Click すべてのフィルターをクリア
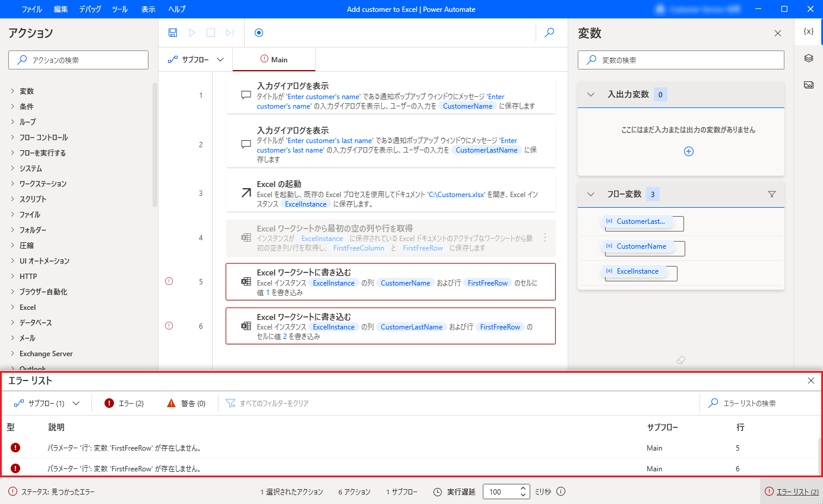 pyautogui.click(x=268, y=403)
